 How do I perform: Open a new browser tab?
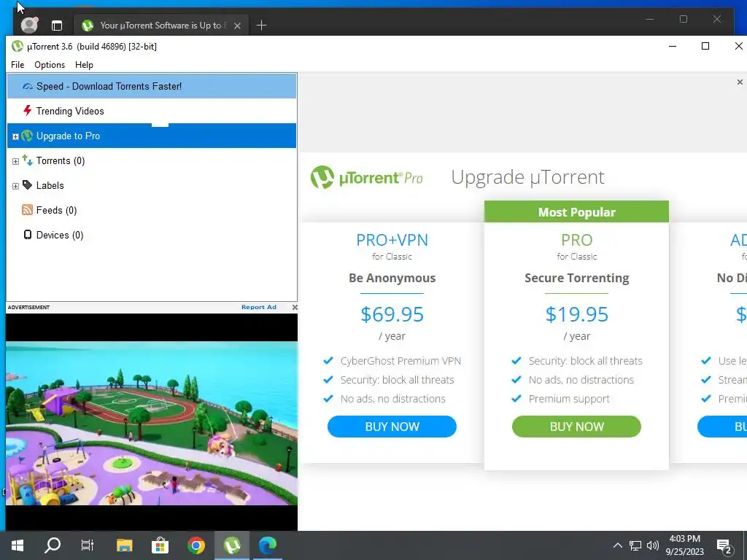pos(262,26)
